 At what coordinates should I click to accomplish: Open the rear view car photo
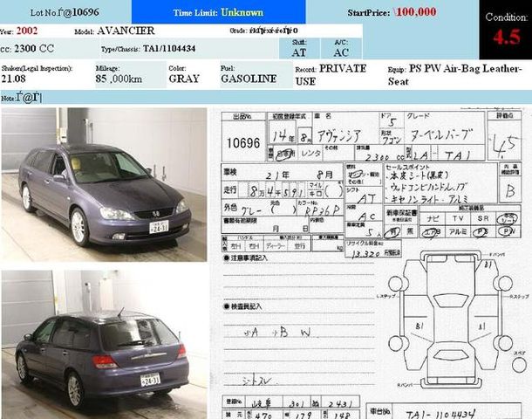104,344
